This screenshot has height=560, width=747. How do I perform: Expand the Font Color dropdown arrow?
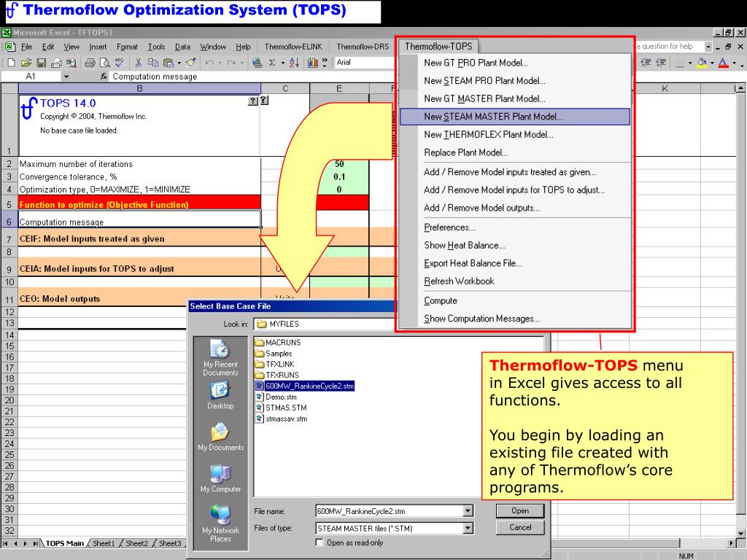(x=735, y=63)
